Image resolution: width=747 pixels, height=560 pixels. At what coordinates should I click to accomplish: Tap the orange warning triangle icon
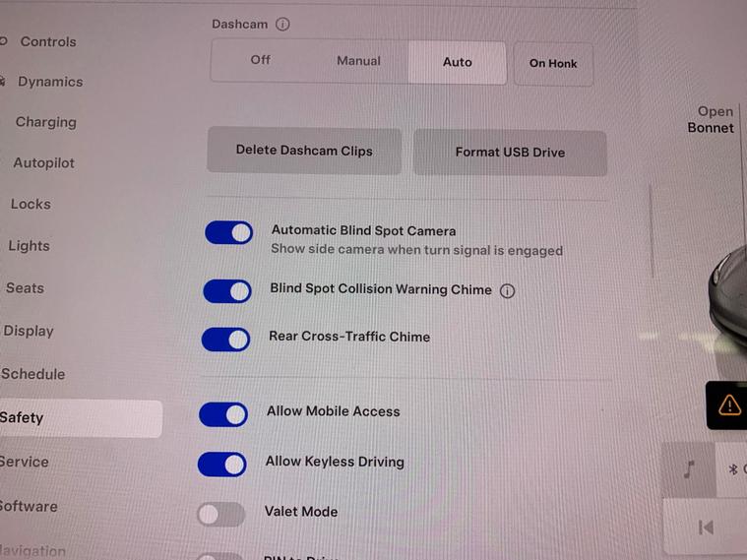click(x=729, y=405)
